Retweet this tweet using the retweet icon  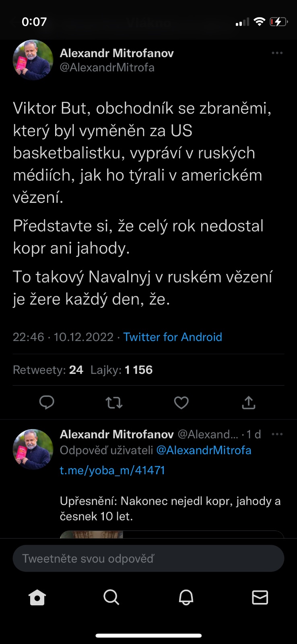pos(114,402)
